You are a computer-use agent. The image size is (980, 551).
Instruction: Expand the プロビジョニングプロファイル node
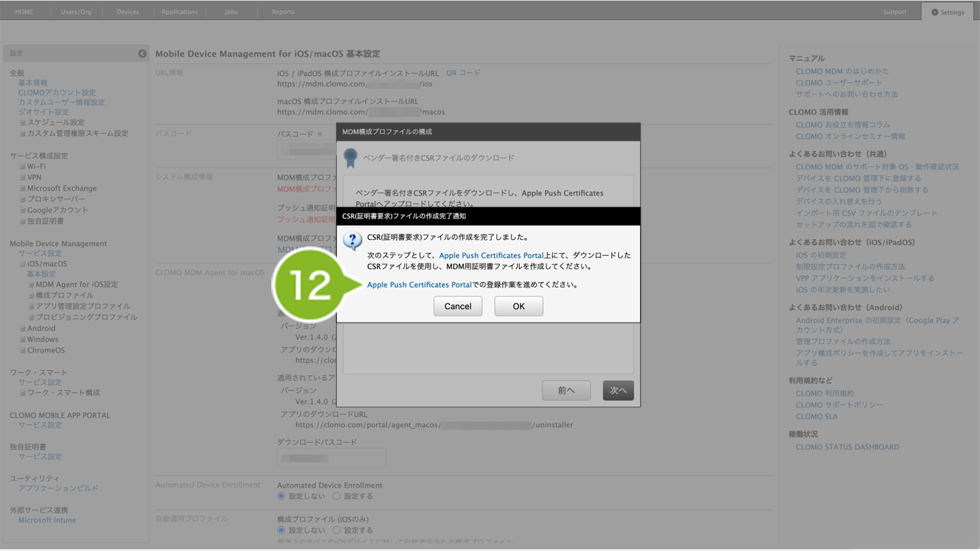pyautogui.click(x=31, y=317)
